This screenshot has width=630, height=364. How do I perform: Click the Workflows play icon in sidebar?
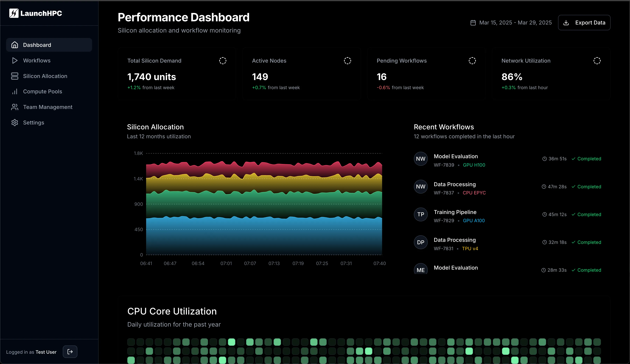coord(15,60)
